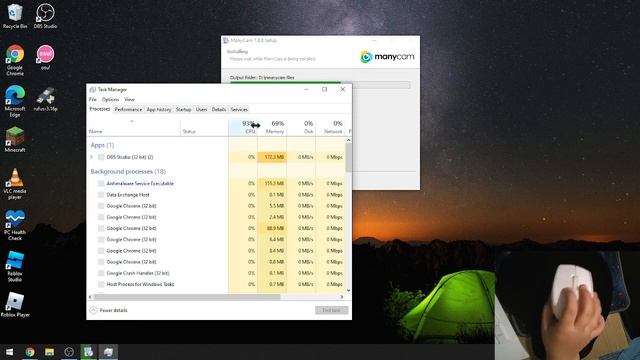Open the View menu in Task Manager

tap(129, 99)
